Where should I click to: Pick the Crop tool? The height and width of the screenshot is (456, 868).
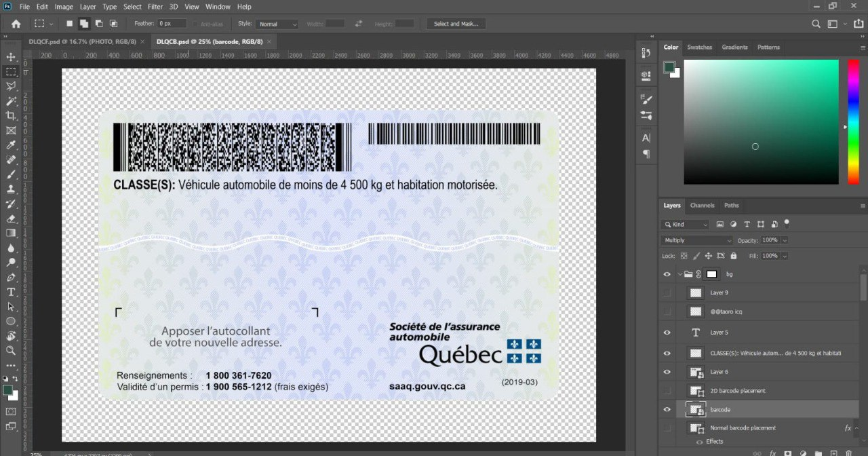click(x=11, y=116)
